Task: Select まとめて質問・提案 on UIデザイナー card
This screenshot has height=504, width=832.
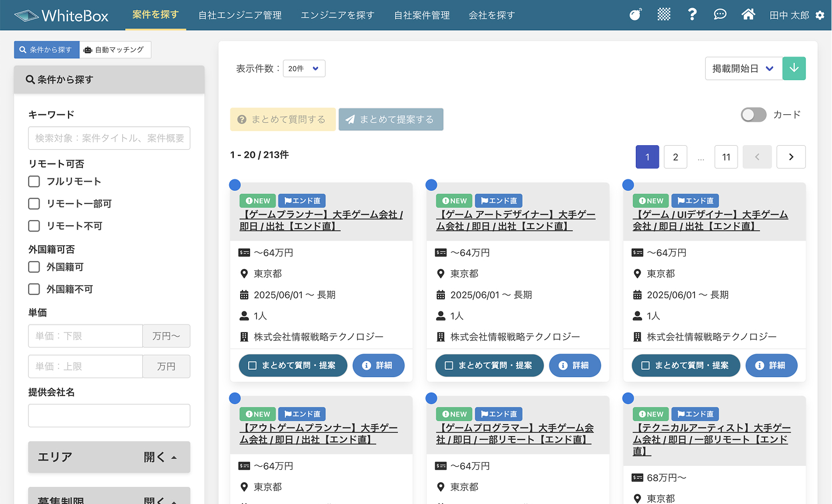Action: point(686,366)
